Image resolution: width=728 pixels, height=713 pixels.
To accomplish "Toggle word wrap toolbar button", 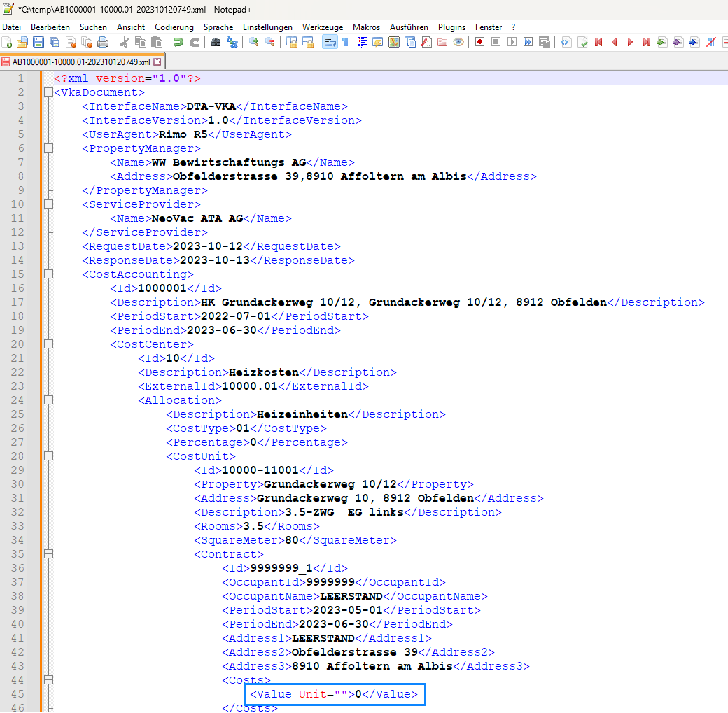I will [x=330, y=43].
